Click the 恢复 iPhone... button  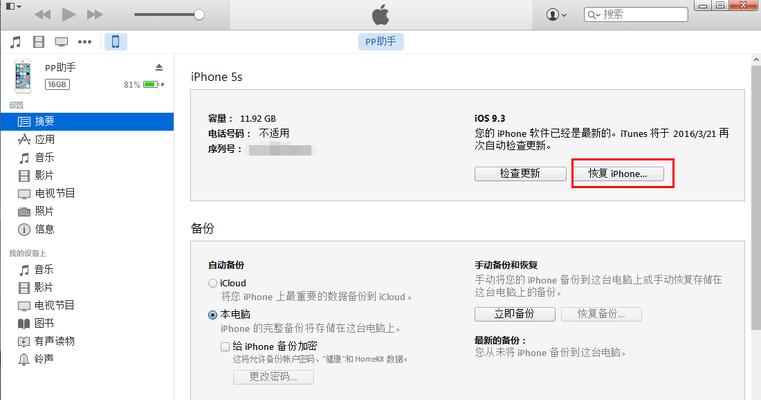(x=618, y=173)
